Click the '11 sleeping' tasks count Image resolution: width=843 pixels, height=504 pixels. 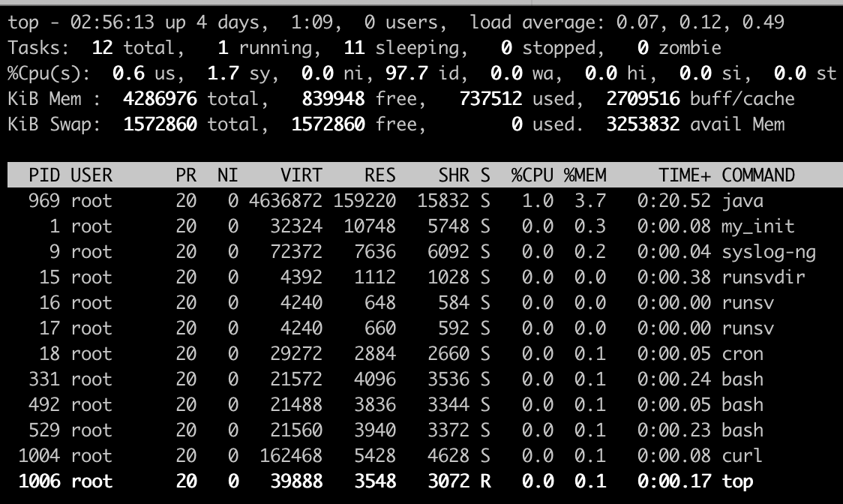(406, 48)
